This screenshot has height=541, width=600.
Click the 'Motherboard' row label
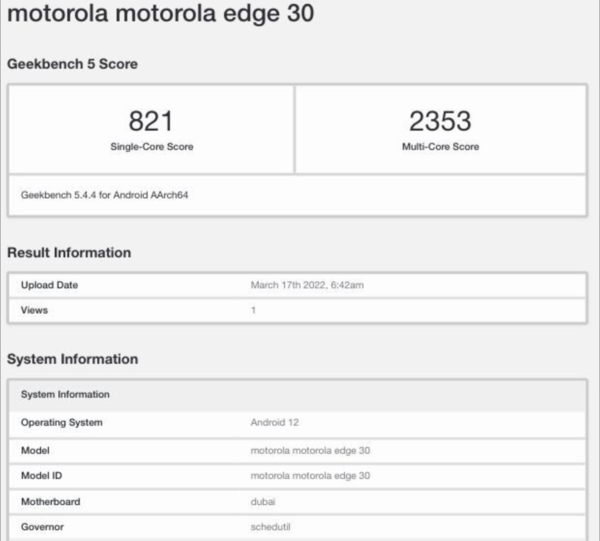pyautogui.click(x=51, y=502)
